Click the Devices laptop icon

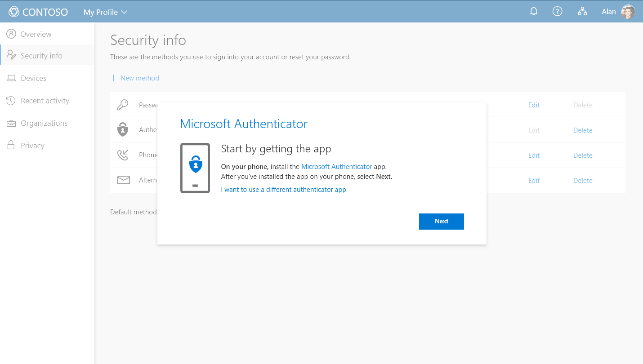(x=11, y=78)
